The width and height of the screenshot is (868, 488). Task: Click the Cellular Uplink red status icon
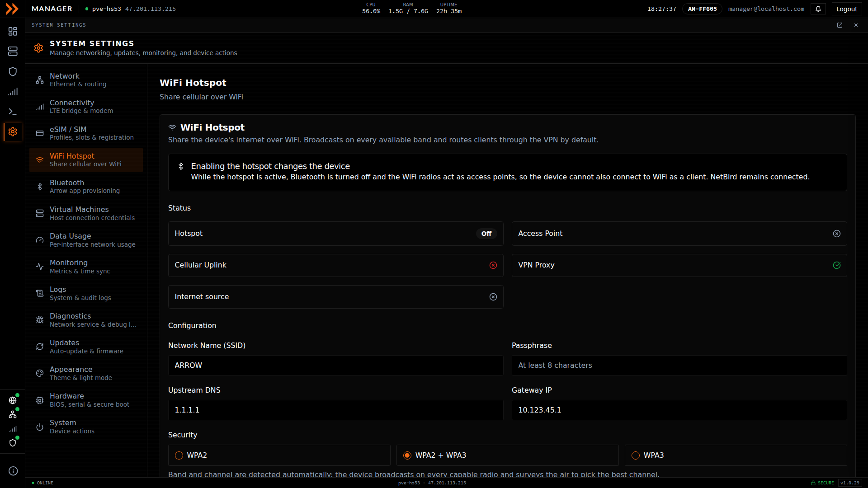click(x=493, y=265)
